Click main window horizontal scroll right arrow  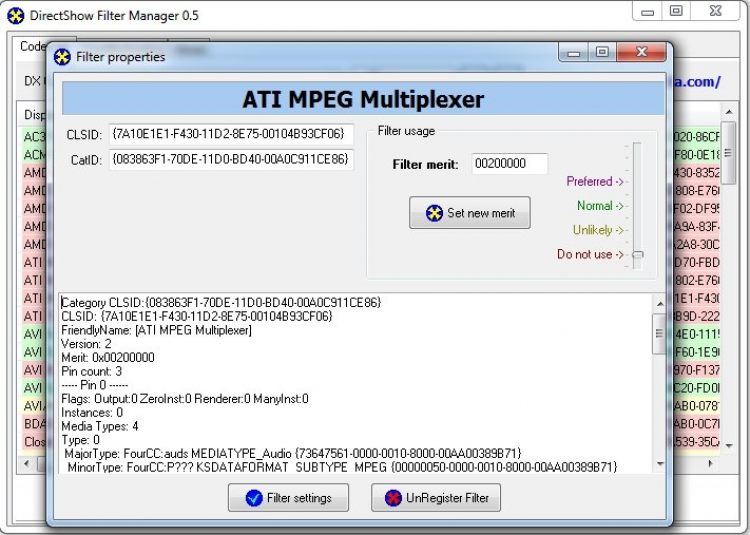click(x=710, y=463)
